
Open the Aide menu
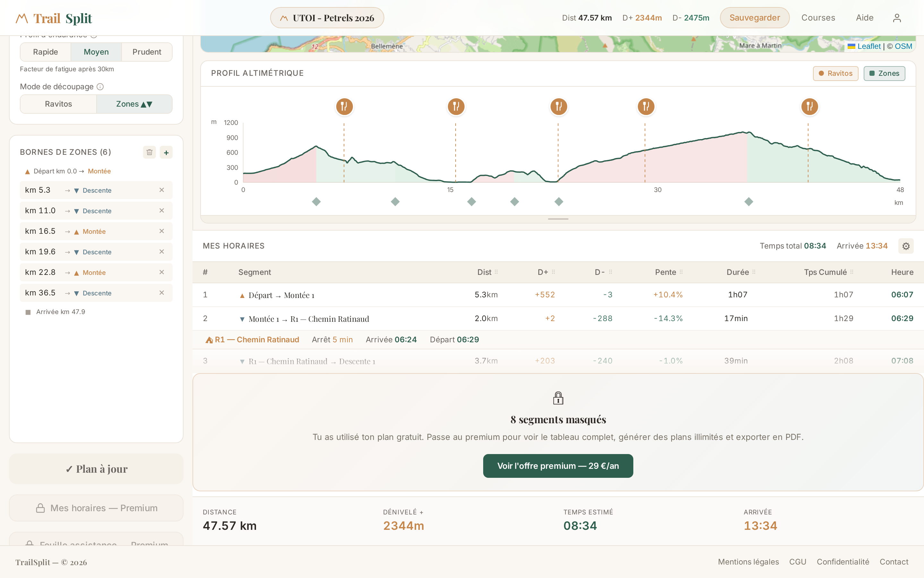(x=864, y=18)
